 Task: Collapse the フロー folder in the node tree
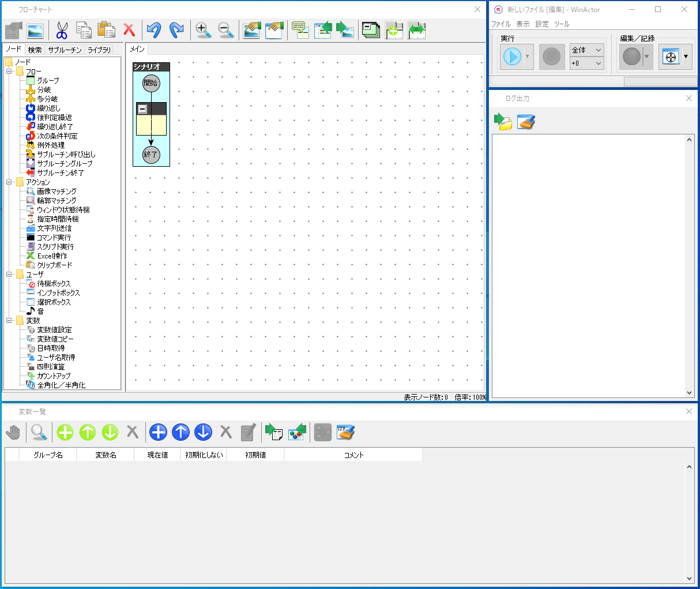point(9,72)
